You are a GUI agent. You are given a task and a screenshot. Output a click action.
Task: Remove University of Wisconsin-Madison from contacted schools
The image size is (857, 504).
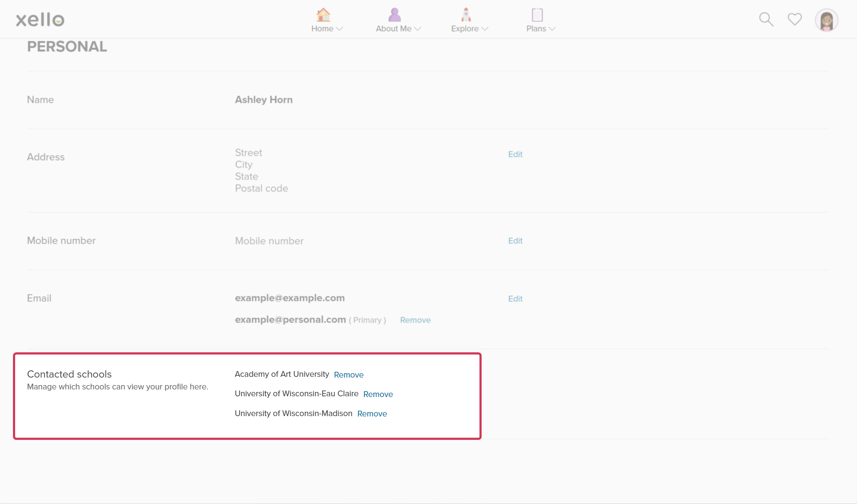tap(372, 413)
